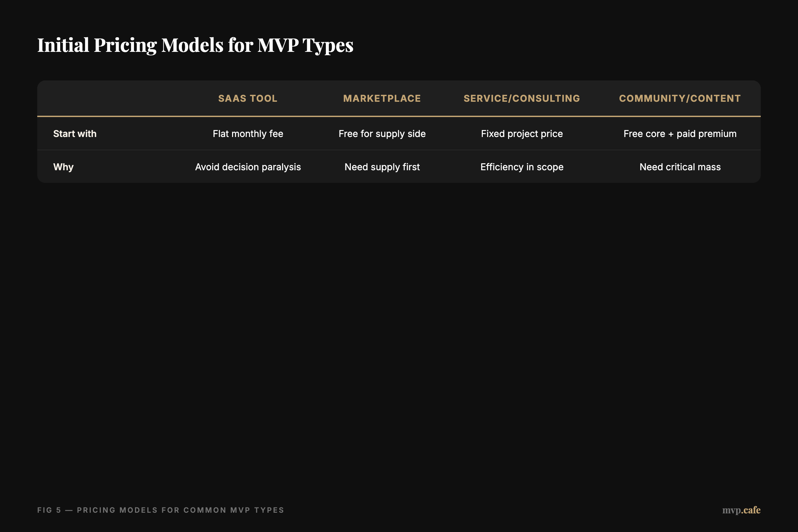Select the Free for supply side cell

click(x=382, y=133)
